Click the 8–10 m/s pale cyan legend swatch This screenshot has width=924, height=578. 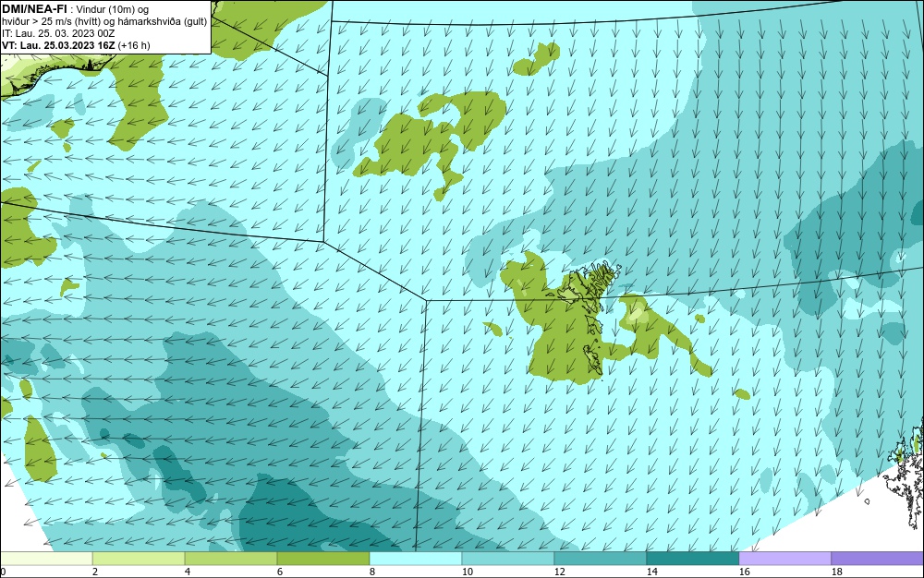click(416, 558)
